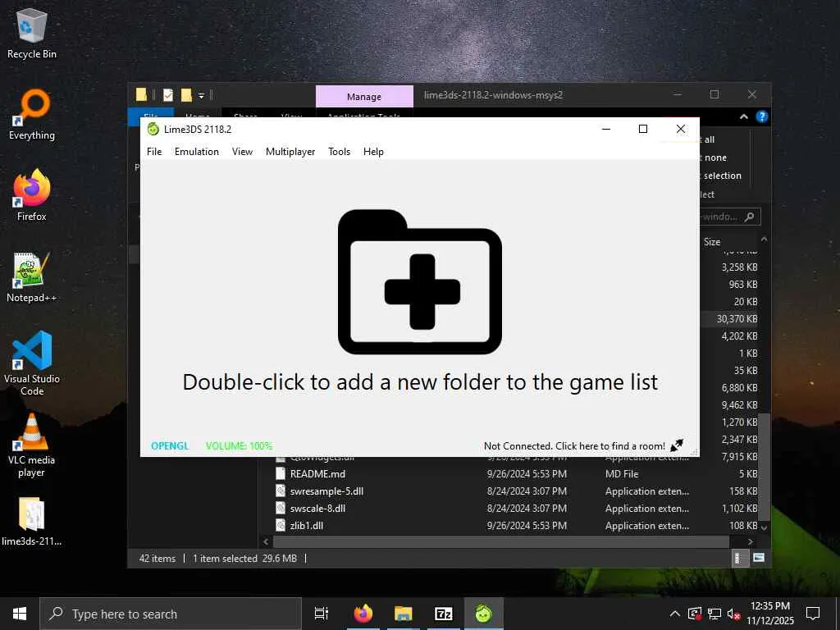The height and width of the screenshot is (630, 840).
Task: Select swscale-8.dll file
Action: pyautogui.click(x=317, y=508)
